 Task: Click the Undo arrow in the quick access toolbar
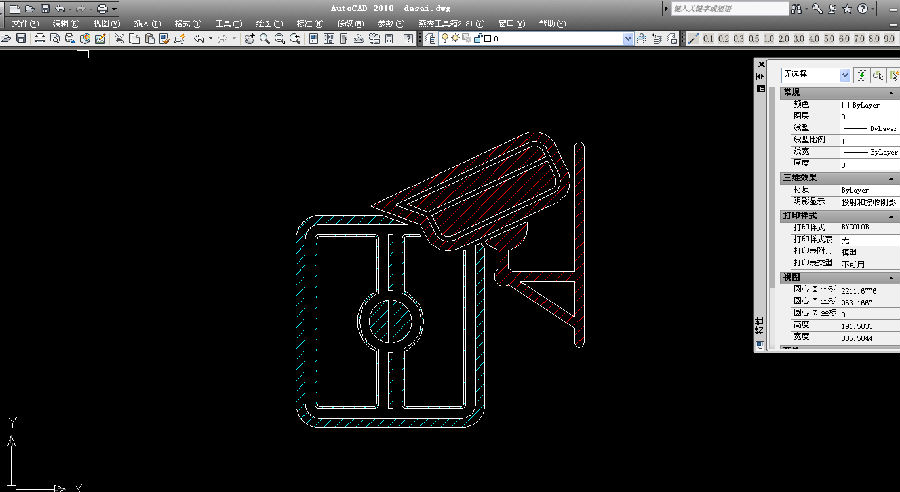(60, 8)
